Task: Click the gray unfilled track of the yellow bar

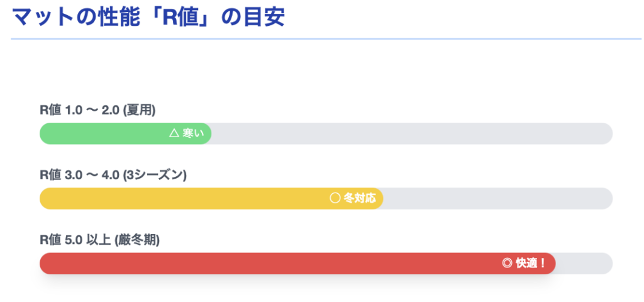Action: [x=497, y=199]
